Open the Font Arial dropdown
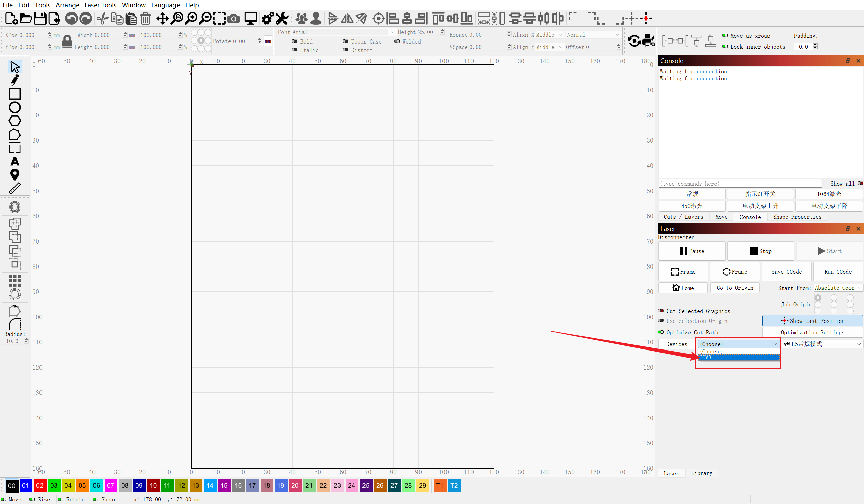This screenshot has width=864, height=504. (x=344, y=32)
